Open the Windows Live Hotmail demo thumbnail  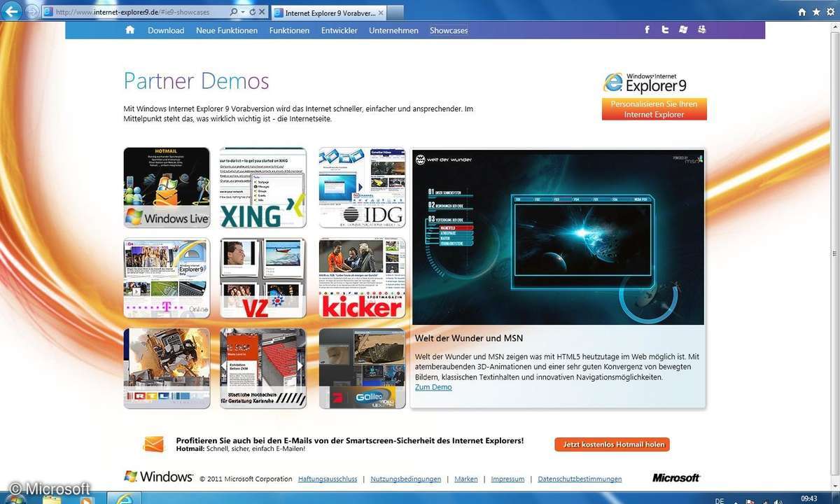[x=167, y=188]
